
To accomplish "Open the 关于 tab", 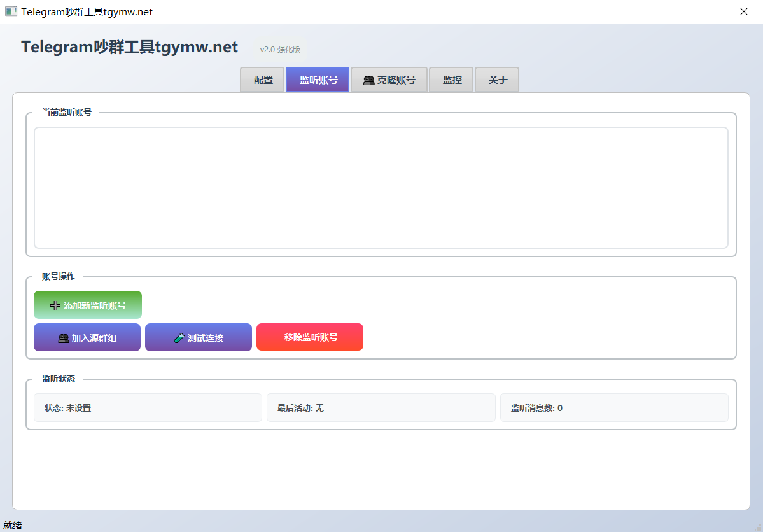I will click(x=497, y=80).
